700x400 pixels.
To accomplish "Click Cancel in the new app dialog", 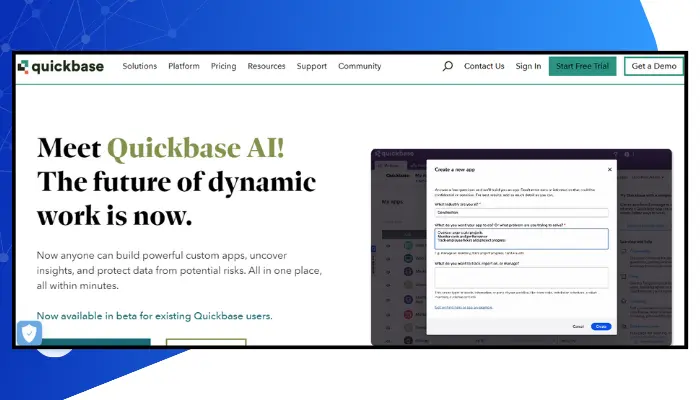I will click(x=578, y=327).
